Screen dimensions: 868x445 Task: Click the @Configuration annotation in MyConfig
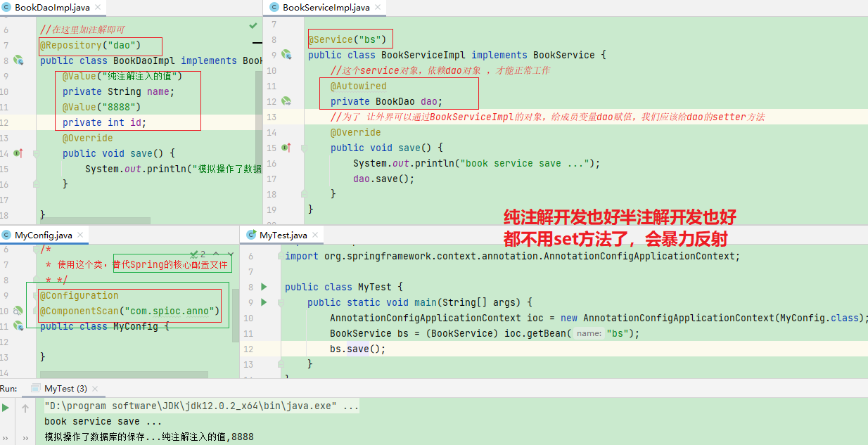tap(79, 295)
